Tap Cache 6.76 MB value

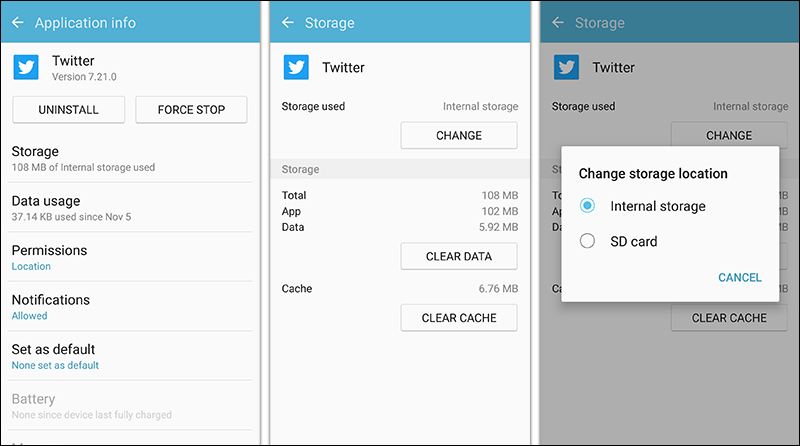498,289
